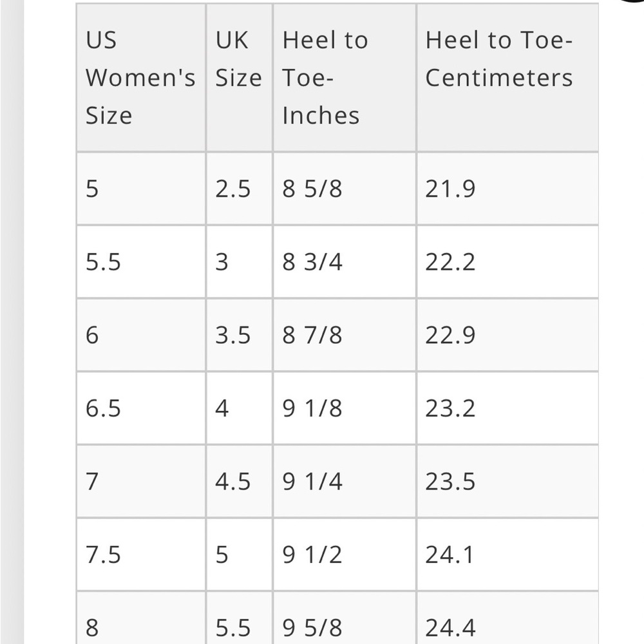
Task: Select the 8 5/8 inches cell
Action: (312, 189)
